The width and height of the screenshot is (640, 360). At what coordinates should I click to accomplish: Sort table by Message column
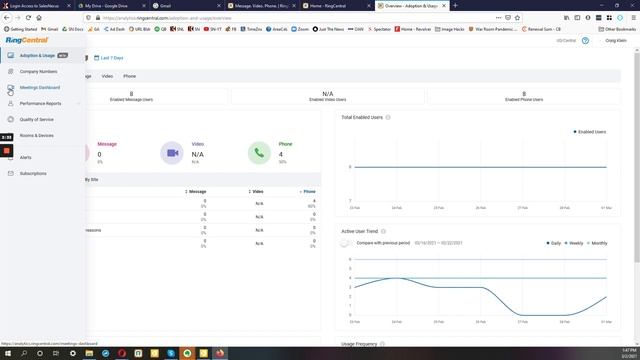click(x=196, y=191)
